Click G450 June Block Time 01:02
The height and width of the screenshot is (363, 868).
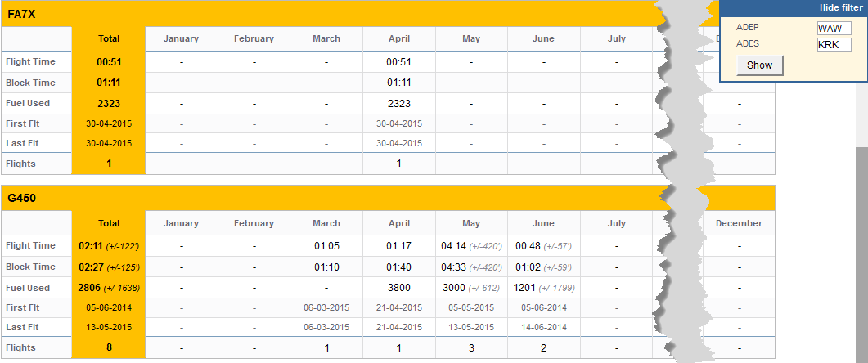[x=543, y=267]
